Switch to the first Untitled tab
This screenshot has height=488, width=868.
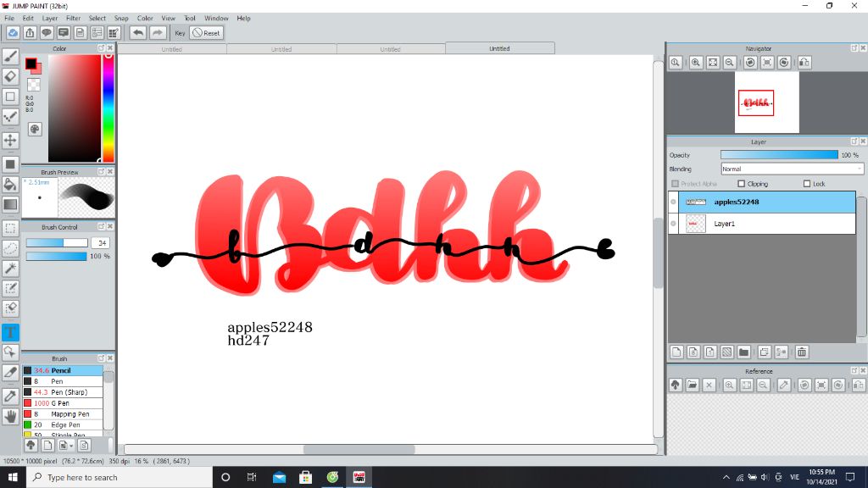click(171, 49)
